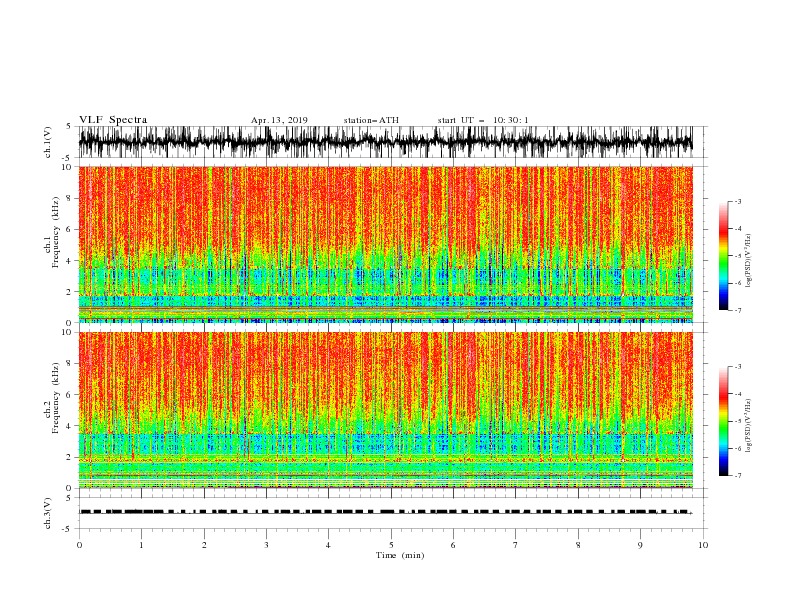Click the 'start UT = 10:30:1' text

pos(483,120)
